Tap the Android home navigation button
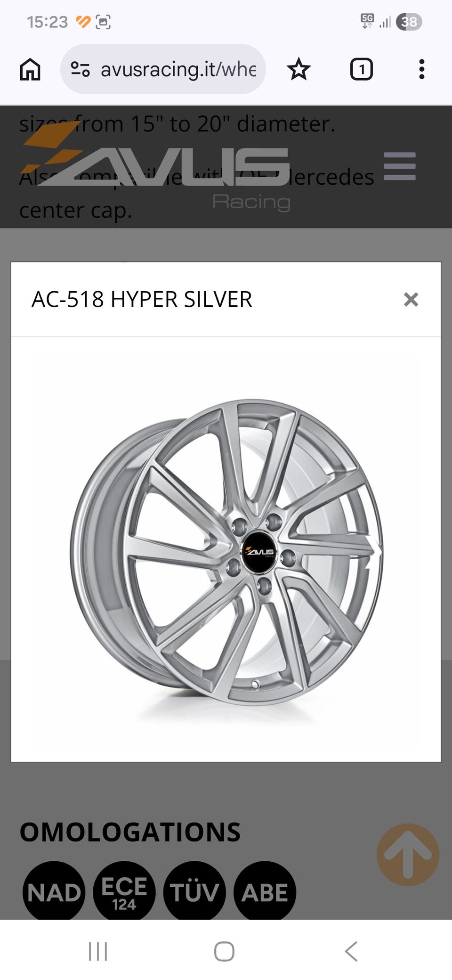 point(224,951)
